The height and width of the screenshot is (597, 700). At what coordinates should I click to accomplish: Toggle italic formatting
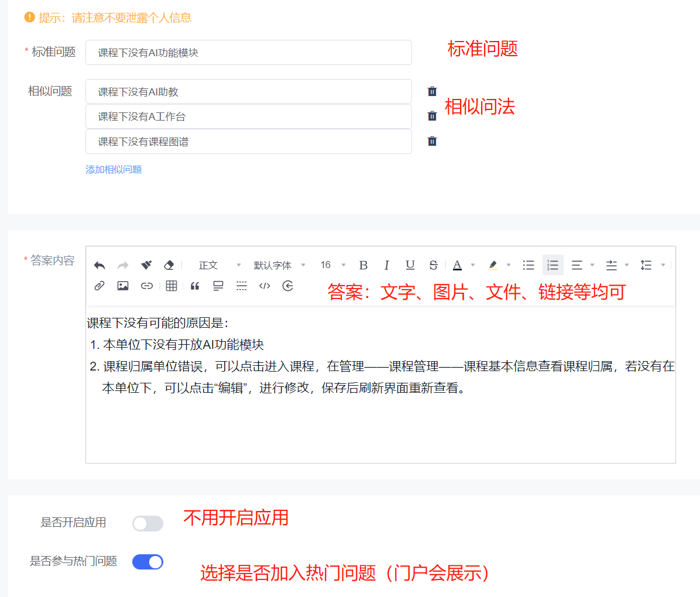click(x=387, y=265)
